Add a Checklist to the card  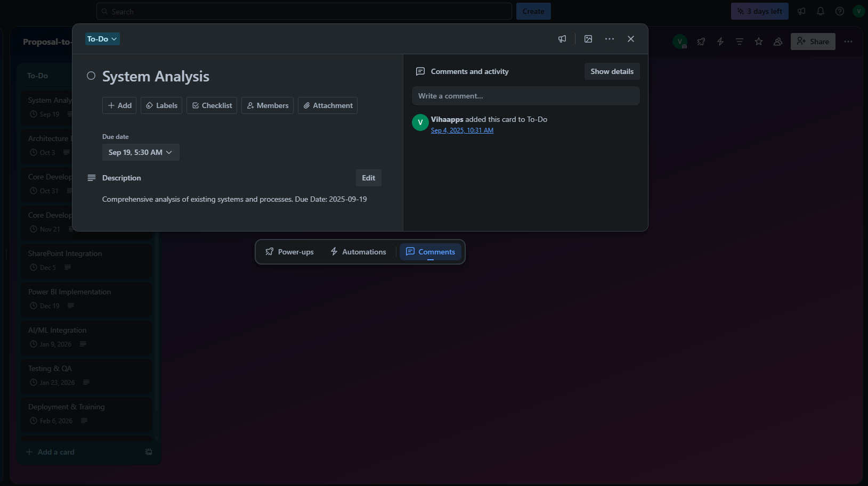point(212,105)
